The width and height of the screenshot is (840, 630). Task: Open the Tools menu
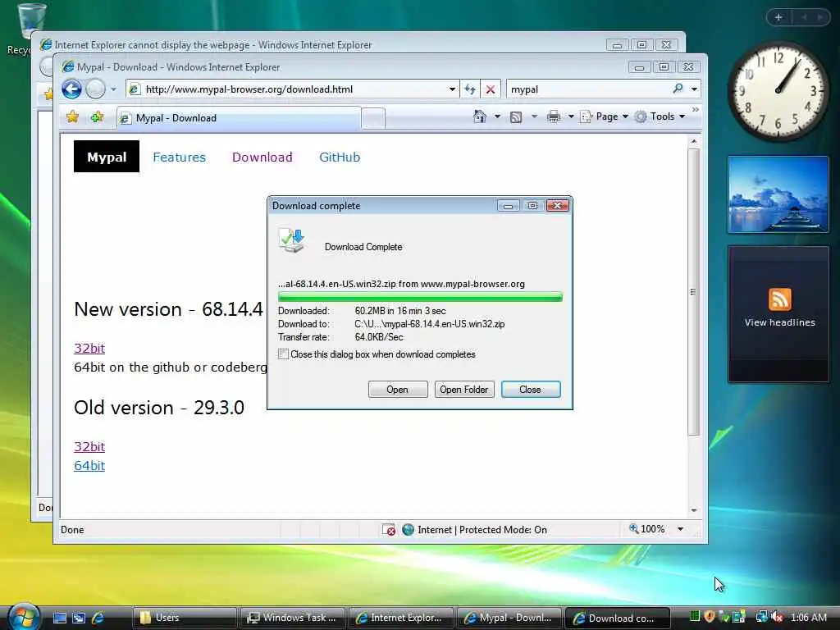coord(660,116)
